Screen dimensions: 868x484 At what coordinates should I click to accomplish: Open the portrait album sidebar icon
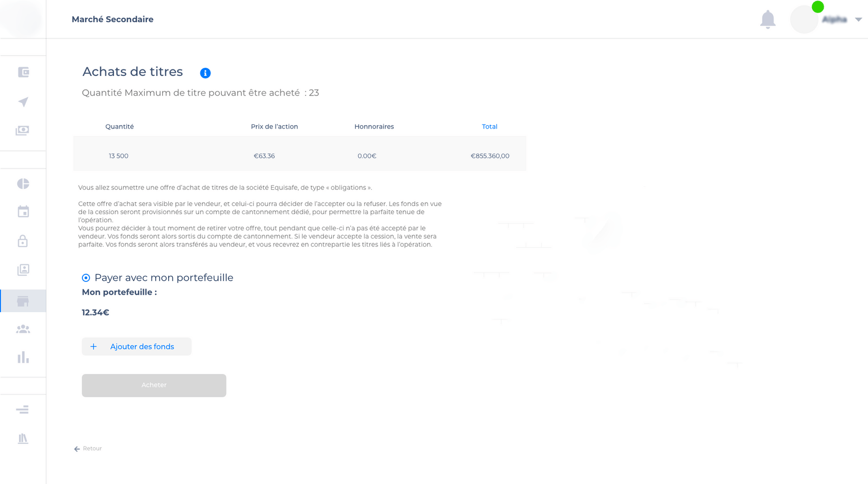coord(23,270)
